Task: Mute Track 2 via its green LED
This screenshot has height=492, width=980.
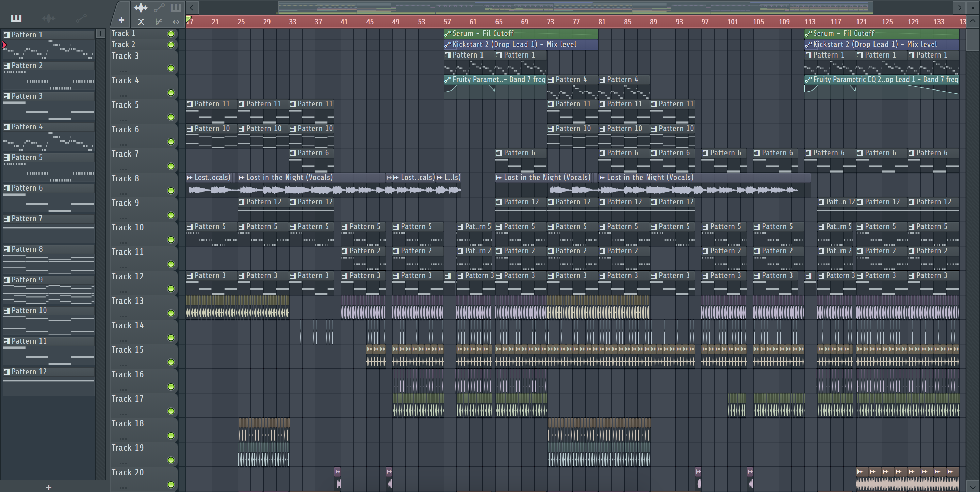Action: (x=171, y=45)
